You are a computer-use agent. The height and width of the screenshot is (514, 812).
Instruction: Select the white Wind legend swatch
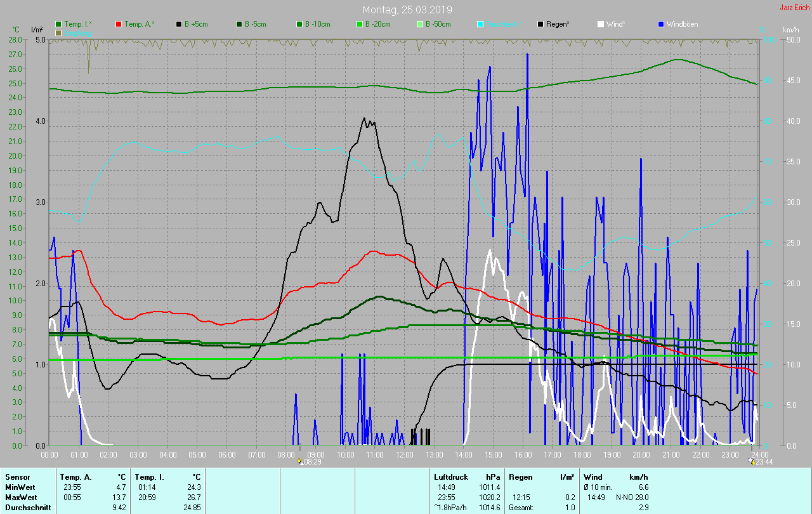601,24
